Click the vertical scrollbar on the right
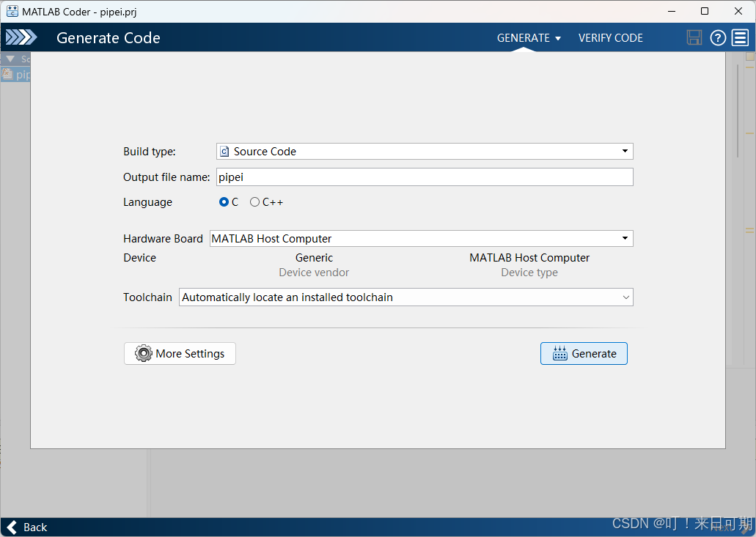Image resolution: width=756 pixels, height=537 pixels. [x=738, y=111]
